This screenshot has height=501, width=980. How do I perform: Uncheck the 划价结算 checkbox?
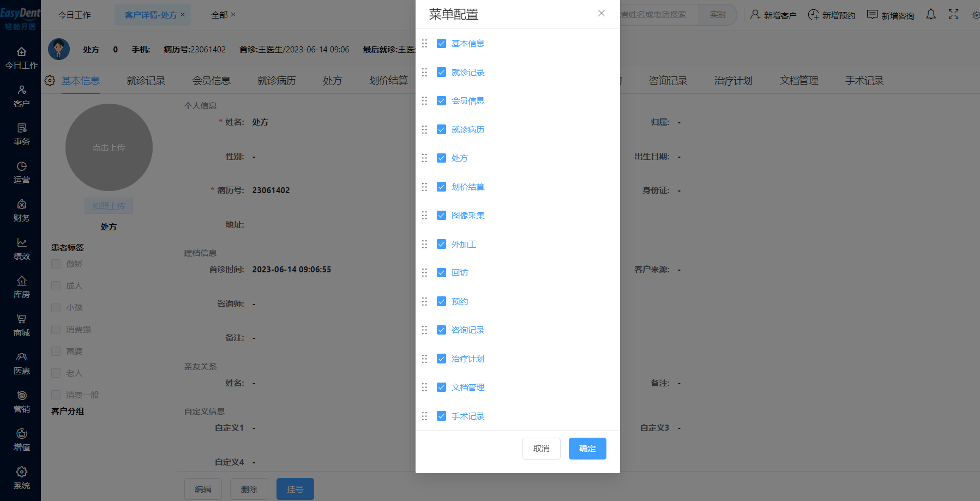tap(442, 187)
